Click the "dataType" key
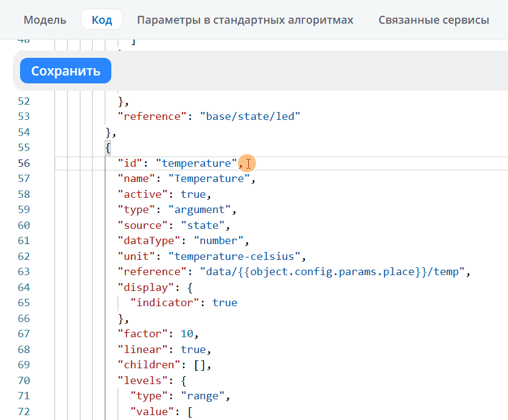 [148, 241]
